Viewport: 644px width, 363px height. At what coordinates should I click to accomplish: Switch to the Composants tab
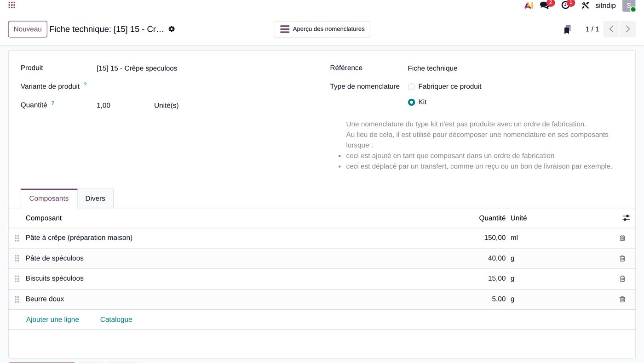click(x=49, y=199)
